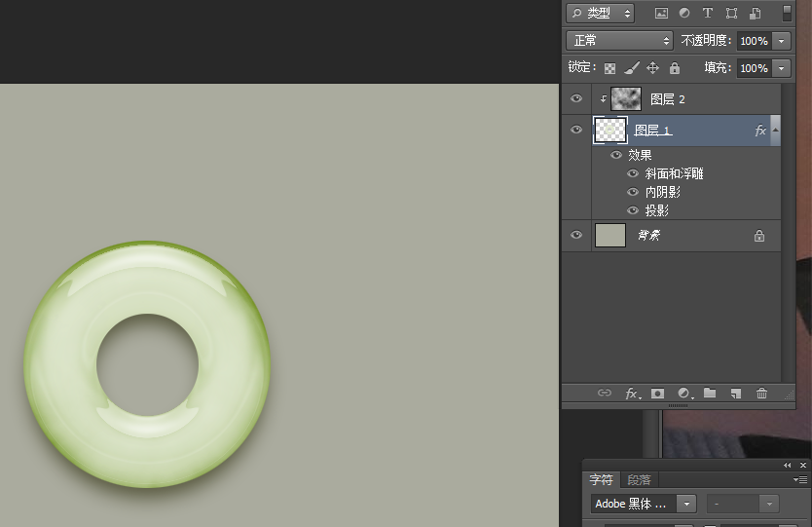Lock all padlock icon
Screen dimensions: 812x527
(675, 67)
